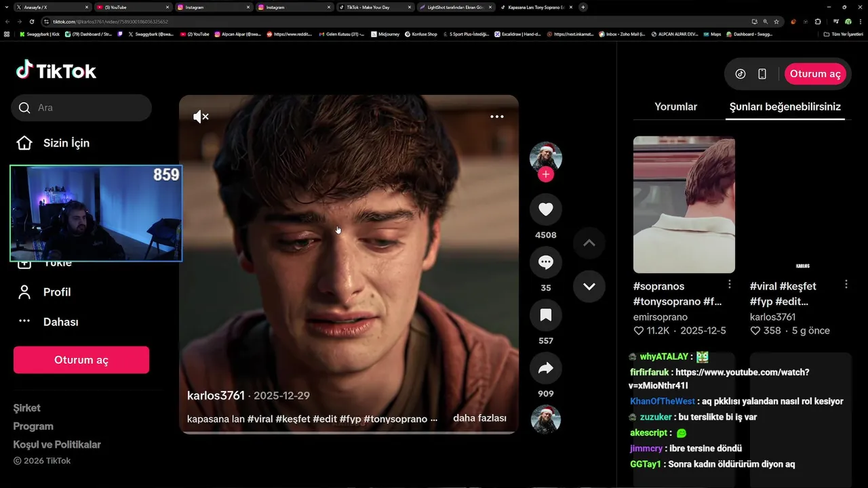Switch to the Yorumlar tab
The width and height of the screenshot is (868, 488).
click(x=675, y=106)
